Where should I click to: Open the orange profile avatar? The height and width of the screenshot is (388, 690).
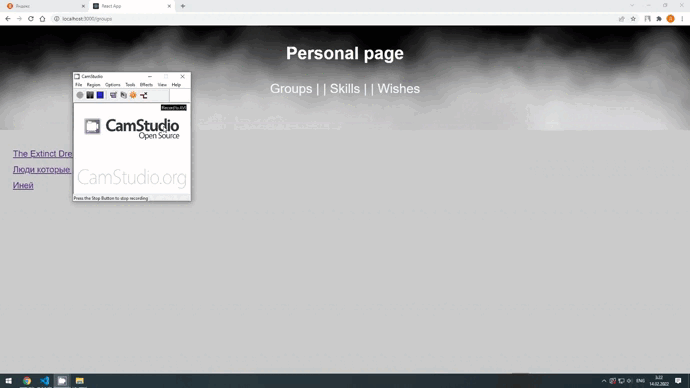click(671, 19)
